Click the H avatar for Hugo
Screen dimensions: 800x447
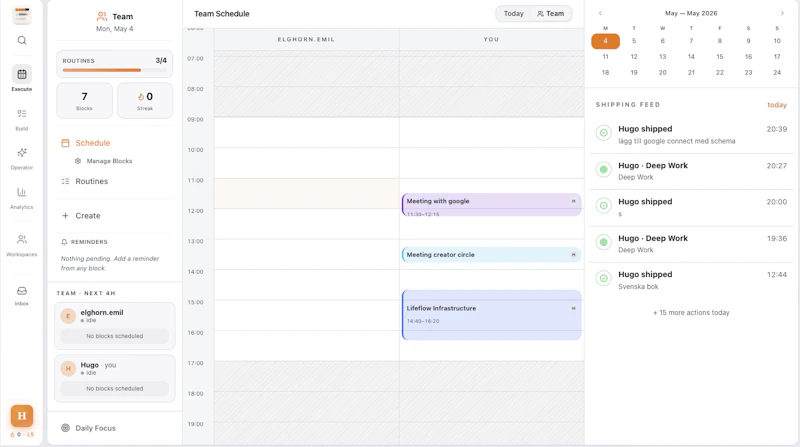68,368
